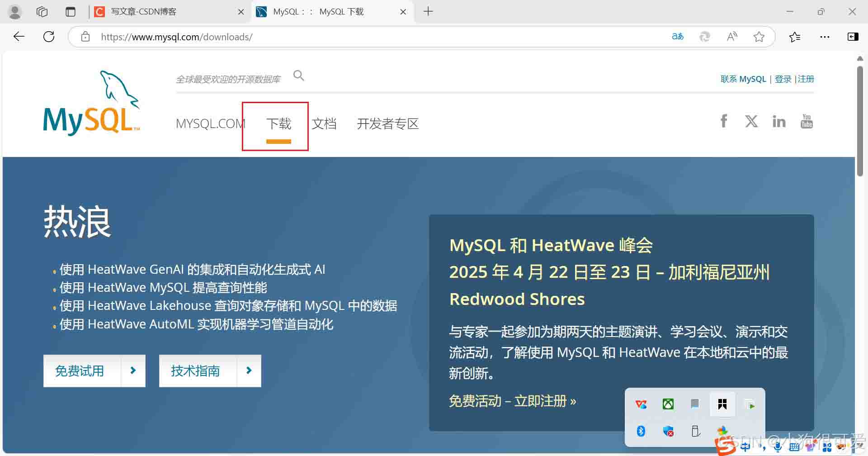Click the 登录 link
This screenshot has width=868, height=456.
[x=783, y=79]
